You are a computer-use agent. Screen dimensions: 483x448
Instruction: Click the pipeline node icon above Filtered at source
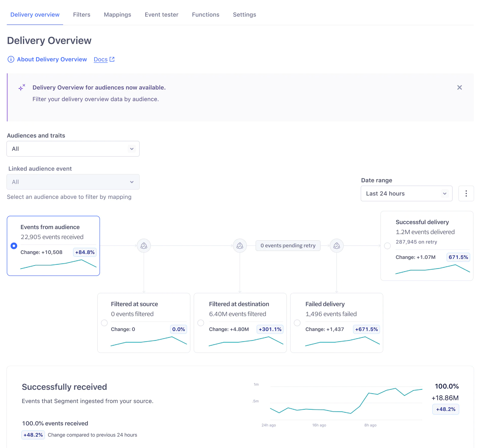click(x=144, y=246)
